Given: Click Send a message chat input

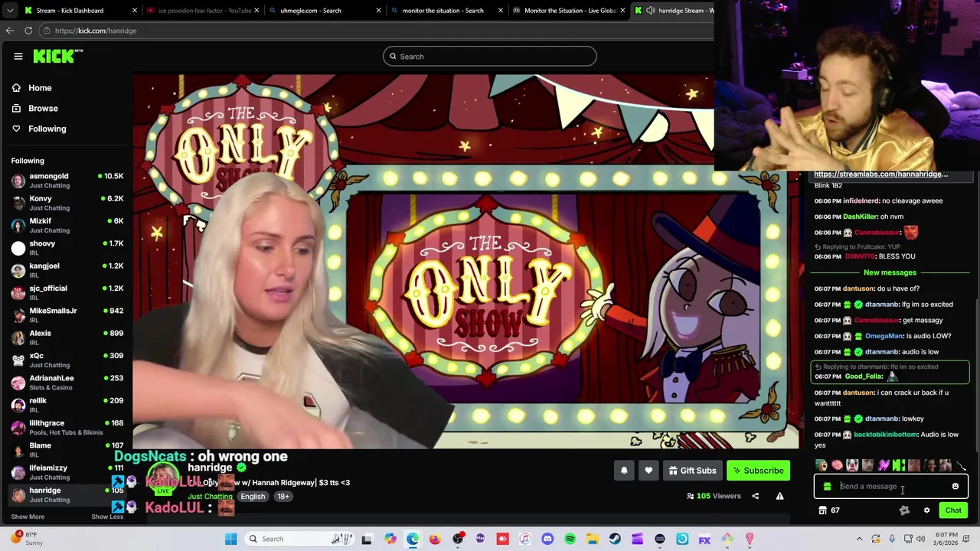Looking at the screenshot, I should pos(891,486).
